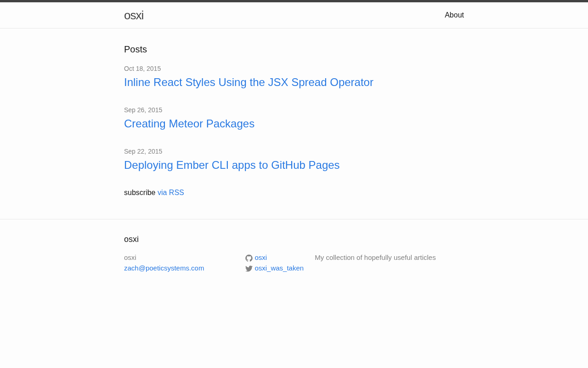Click the zach@poeticsystems.com email link
Screen dimensions: 588x368
point(164,268)
